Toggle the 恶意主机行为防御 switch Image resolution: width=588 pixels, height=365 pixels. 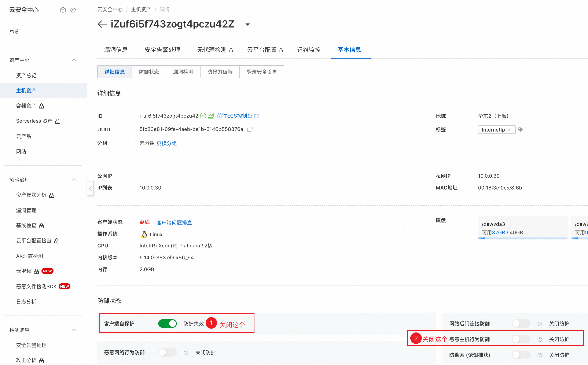coord(521,339)
